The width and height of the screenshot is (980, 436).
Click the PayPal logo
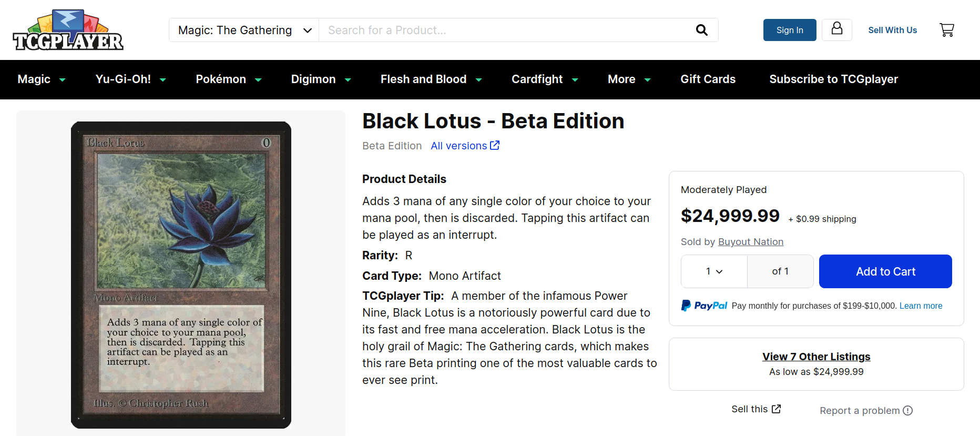point(705,306)
